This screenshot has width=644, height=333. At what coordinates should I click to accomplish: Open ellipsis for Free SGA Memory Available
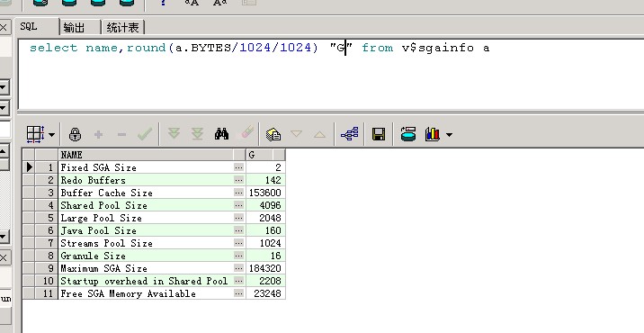click(x=238, y=293)
